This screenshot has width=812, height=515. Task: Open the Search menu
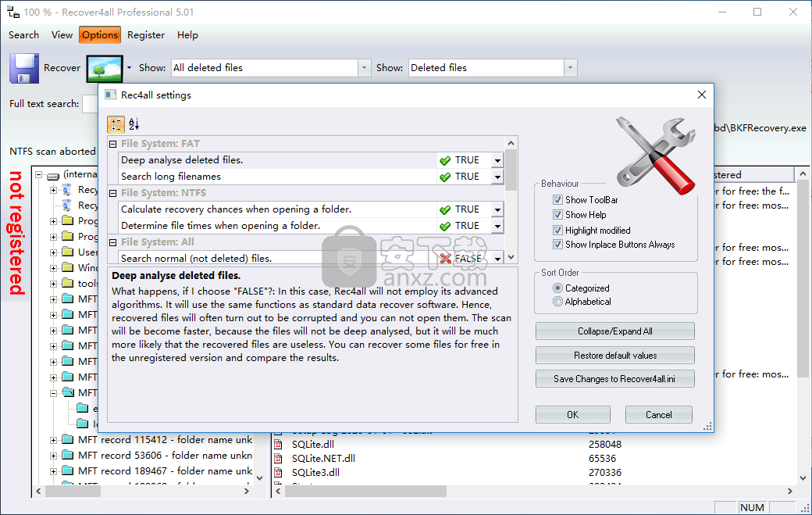(x=24, y=35)
